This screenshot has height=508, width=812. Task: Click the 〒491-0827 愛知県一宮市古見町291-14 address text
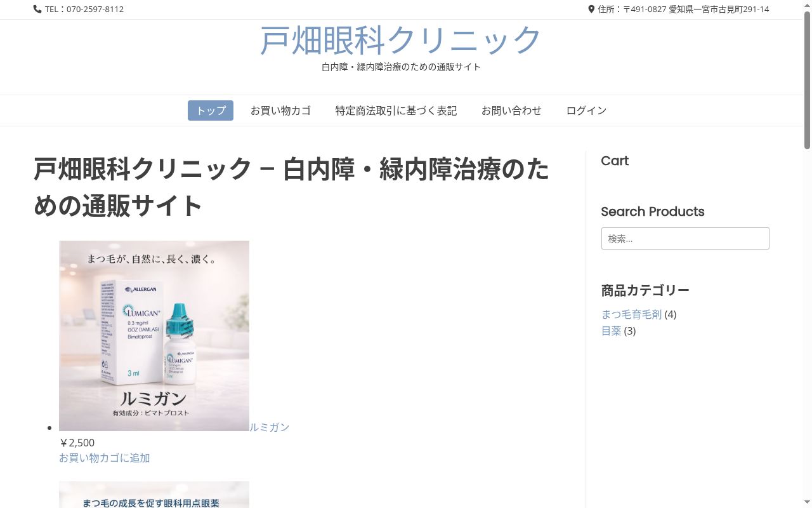pyautogui.click(x=697, y=10)
